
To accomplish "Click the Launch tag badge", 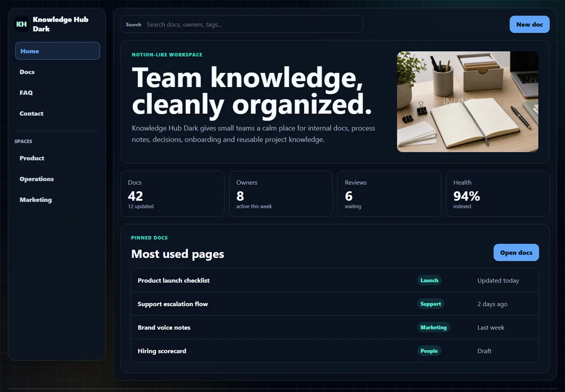I will click(429, 280).
